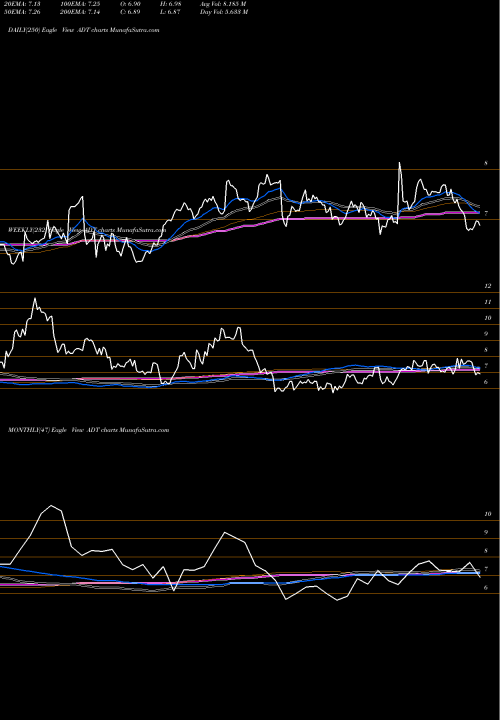Click the monthly chart axis label 8
Image resolution: width=500 pixels, height=720 pixels.
click(486, 551)
